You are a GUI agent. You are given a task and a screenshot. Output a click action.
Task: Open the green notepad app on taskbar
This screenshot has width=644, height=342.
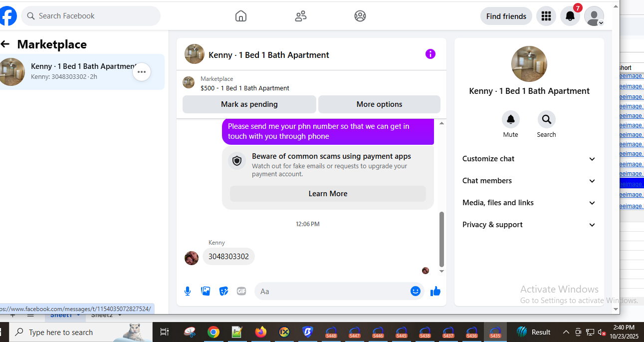tap(237, 332)
